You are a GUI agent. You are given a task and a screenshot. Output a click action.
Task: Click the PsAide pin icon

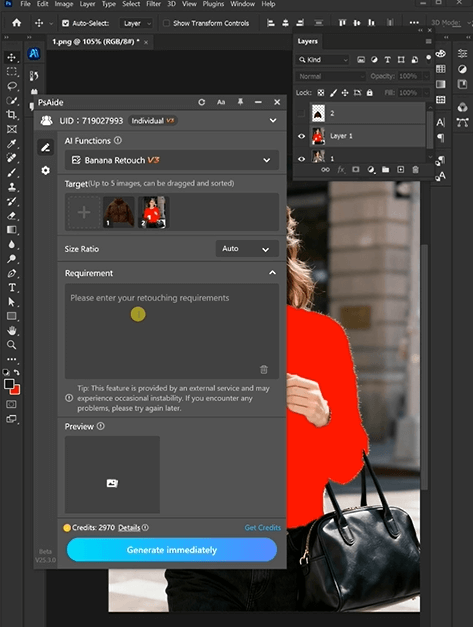240,102
